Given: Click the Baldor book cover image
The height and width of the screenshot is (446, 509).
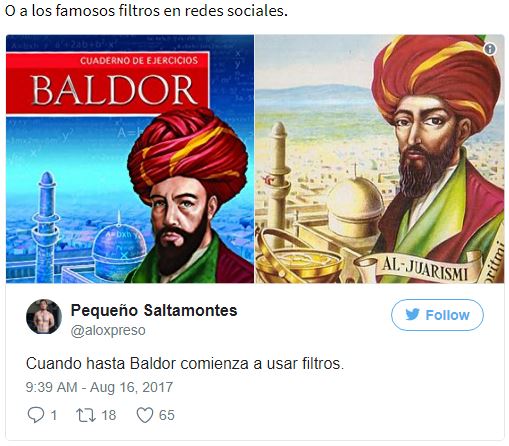Looking at the screenshot, I should click(x=130, y=159).
